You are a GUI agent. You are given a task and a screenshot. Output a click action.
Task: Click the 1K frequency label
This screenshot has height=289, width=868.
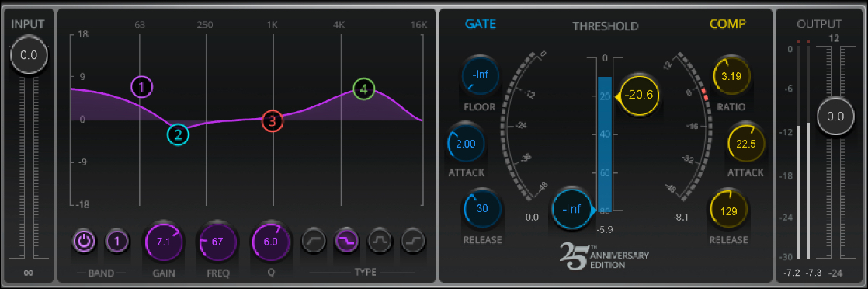coord(273,24)
